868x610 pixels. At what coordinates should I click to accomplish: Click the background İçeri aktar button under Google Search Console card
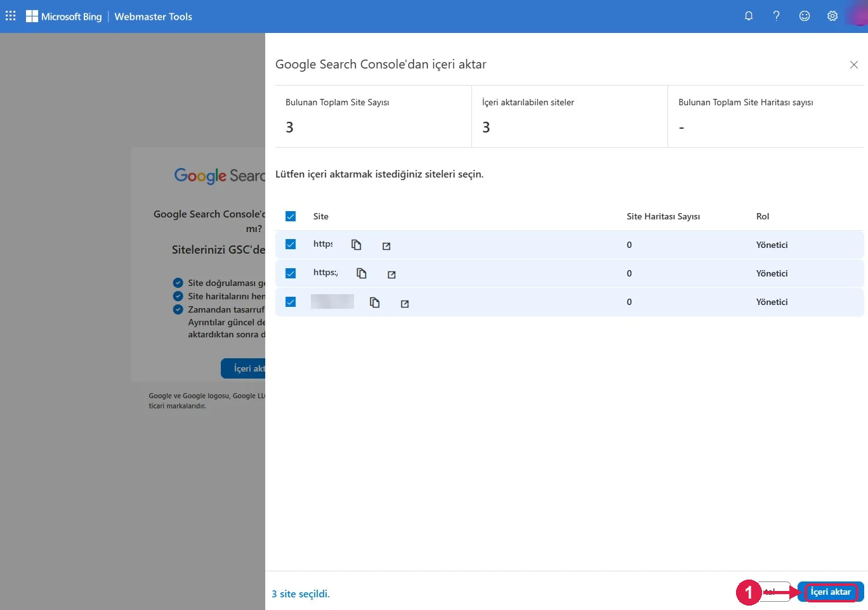(x=244, y=368)
